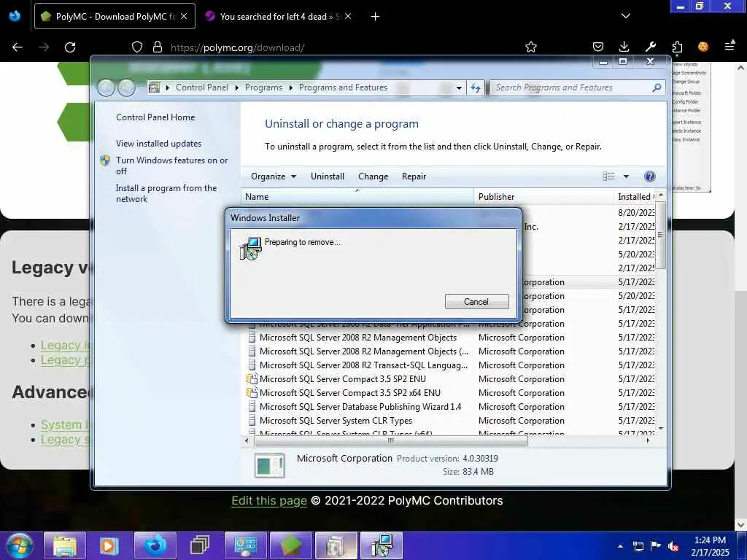Image resolution: width=747 pixels, height=560 pixels.
Task: Open View installed updates link
Action: [x=158, y=144]
